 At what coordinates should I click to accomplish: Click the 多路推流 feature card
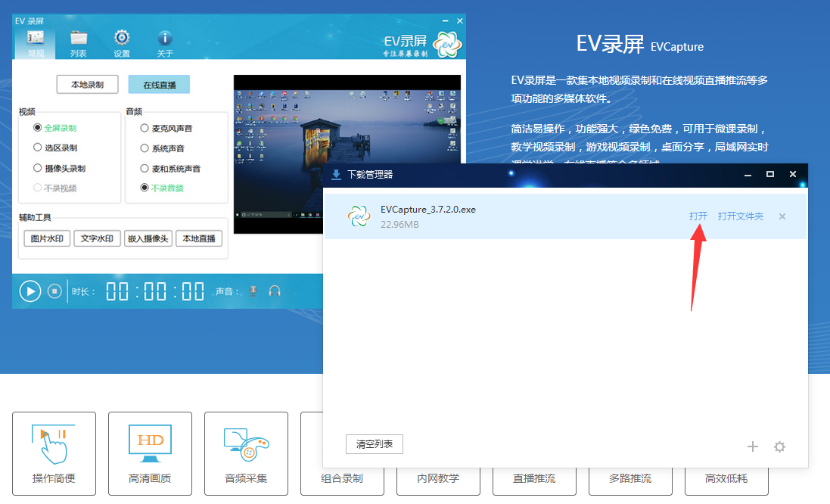point(630,481)
